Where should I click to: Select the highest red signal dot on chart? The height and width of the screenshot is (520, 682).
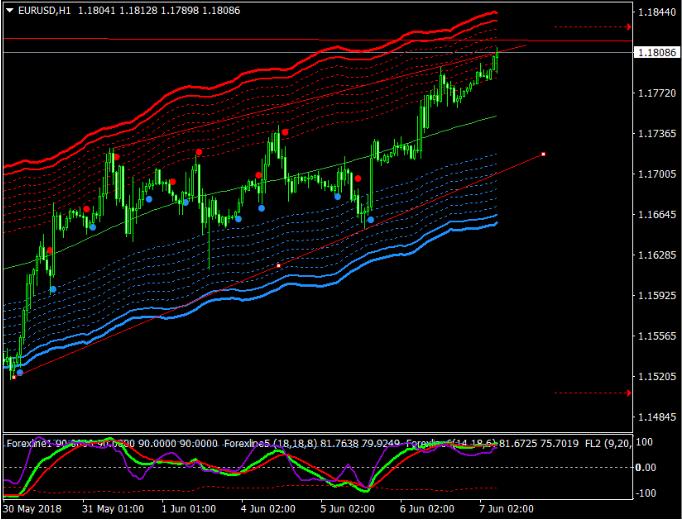[x=285, y=132]
